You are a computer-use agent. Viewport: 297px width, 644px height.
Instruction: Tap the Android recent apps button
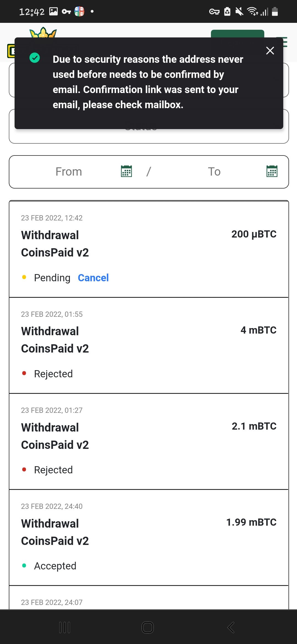coord(65,627)
